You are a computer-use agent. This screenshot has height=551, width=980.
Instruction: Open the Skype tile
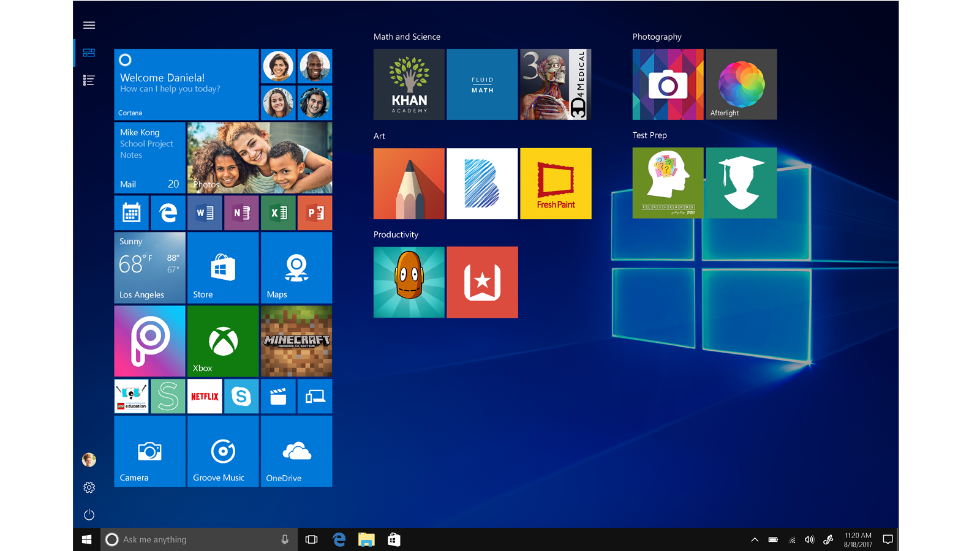(x=241, y=396)
